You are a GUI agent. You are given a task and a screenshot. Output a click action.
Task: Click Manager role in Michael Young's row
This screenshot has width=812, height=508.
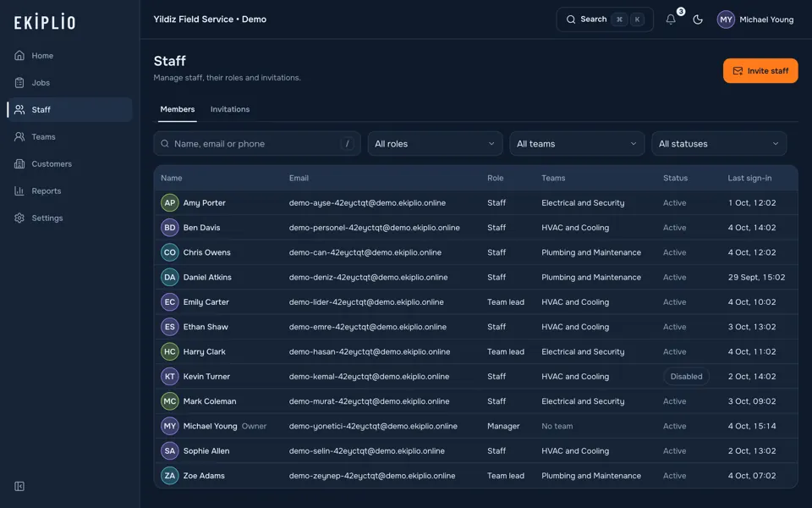(x=502, y=426)
